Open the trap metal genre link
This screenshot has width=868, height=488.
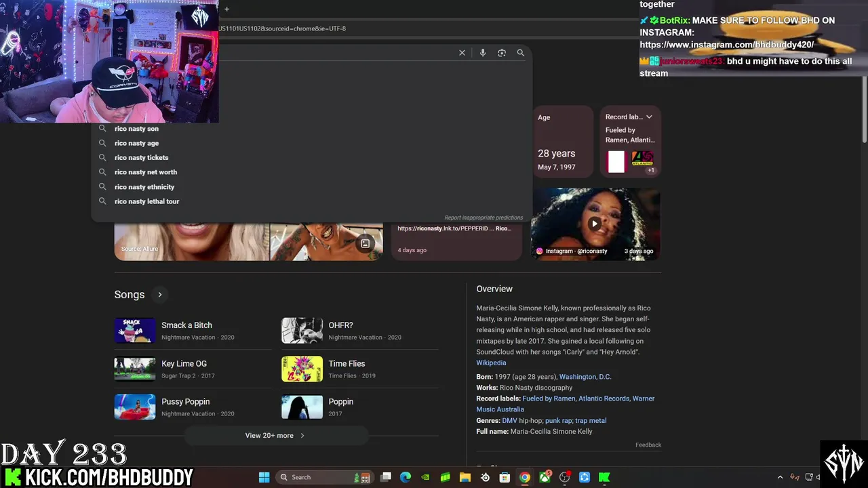click(x=591, y=421)
